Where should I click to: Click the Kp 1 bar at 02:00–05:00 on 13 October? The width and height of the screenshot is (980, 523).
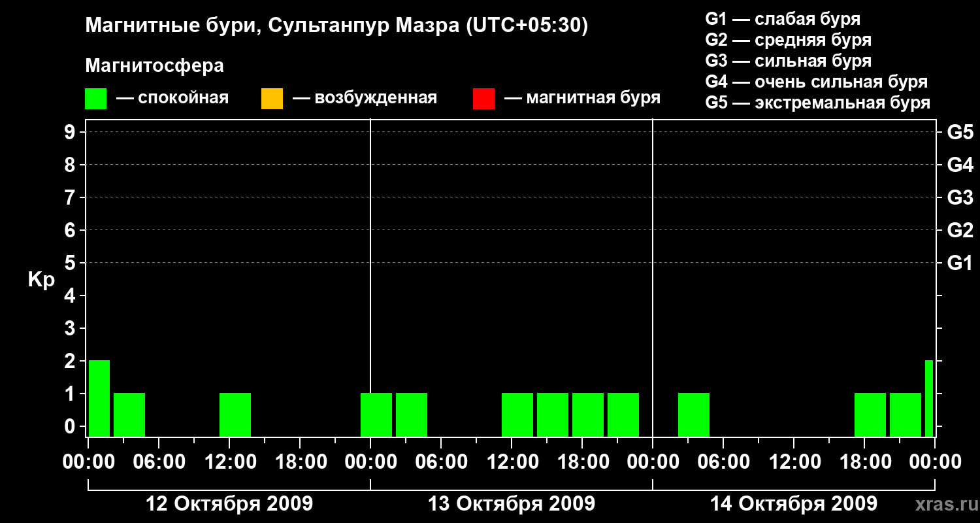point(412,414)
